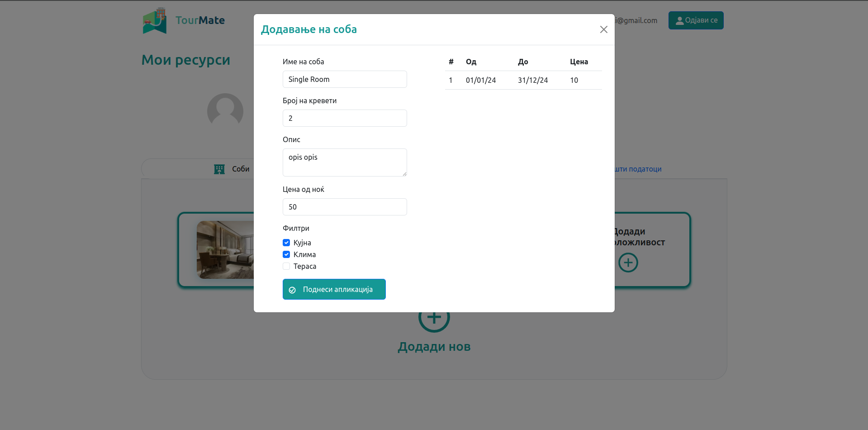The height and width of the screenshot is (430, 868).
Task: Click the user profile avatar
Action: 225,111
